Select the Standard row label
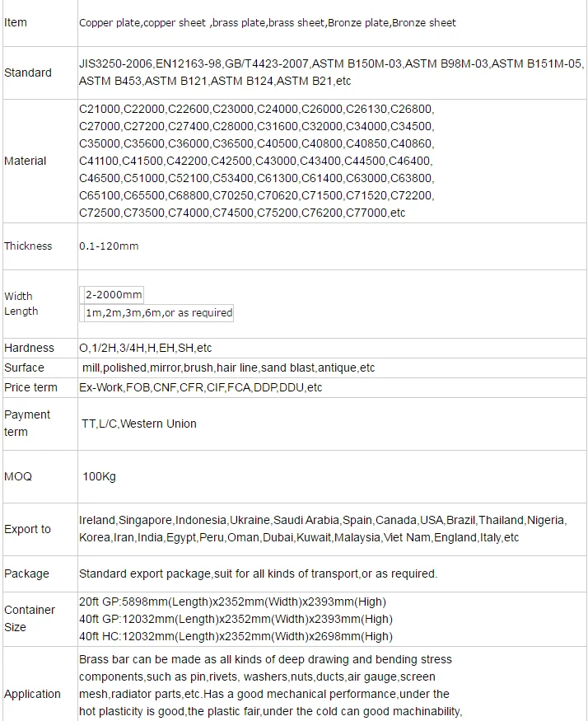Viewport: 588px width, 721px height. tap(28, 73)
